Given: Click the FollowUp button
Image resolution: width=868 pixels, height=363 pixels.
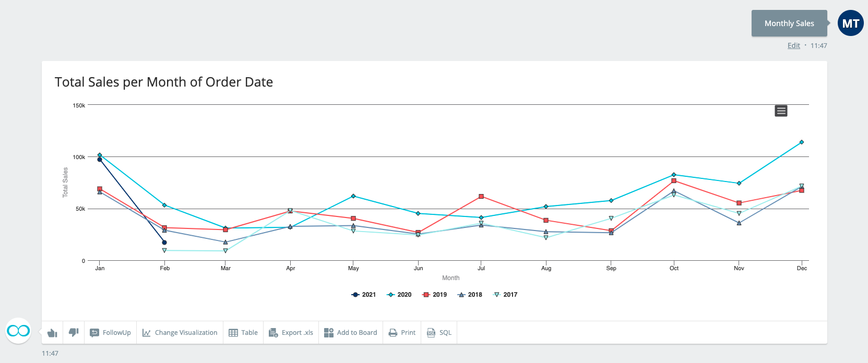Looking at the screenshot, I should point(110,333).
